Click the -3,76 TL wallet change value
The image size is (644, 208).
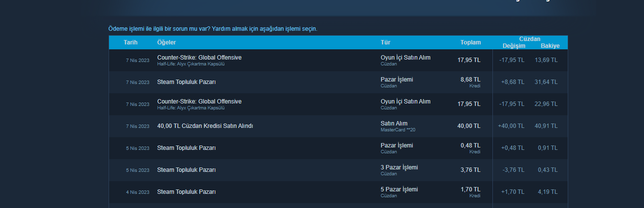click(x=513, y=170)
